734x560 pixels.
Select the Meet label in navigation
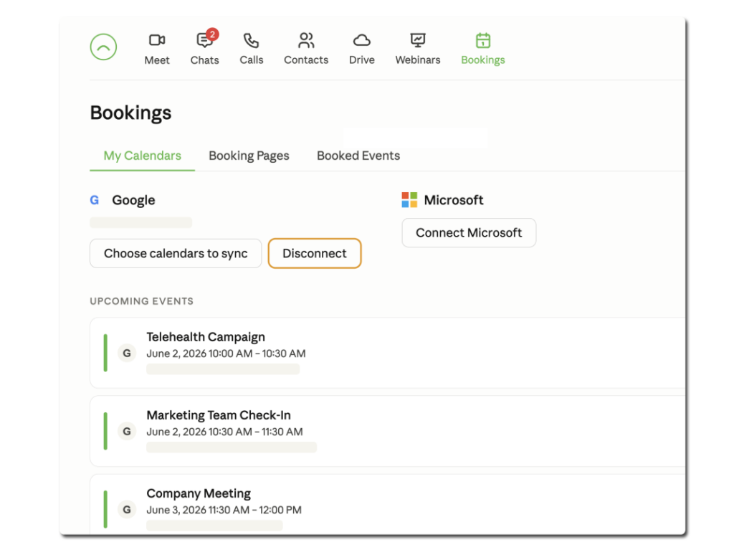[157, 60]
